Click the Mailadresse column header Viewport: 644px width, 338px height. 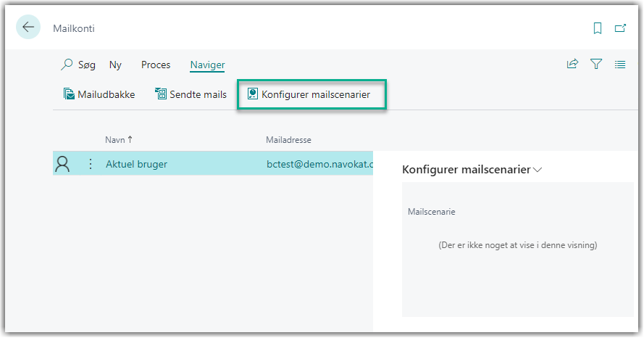click(288, 140)
